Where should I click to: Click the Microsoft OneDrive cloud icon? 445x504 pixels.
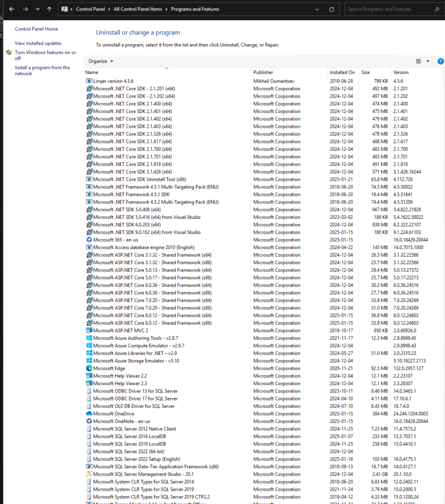coord(89,413)
